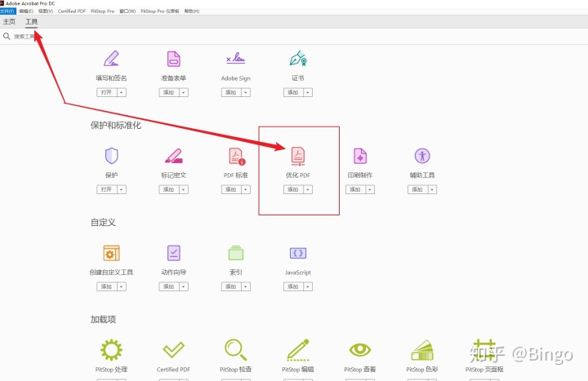This screenshot has width=588, height=381.
Task: Open the Certified PDF menu
Action: tap(72, 11)
